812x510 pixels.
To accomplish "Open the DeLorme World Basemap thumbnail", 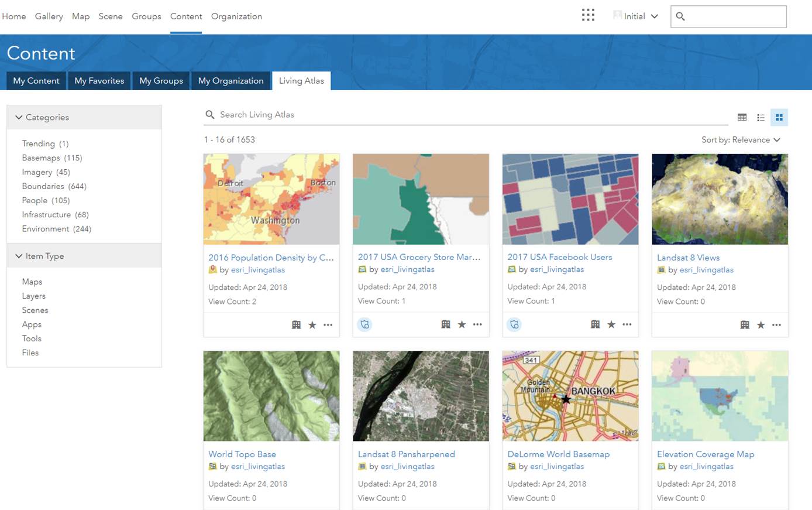I will (570, 396).
